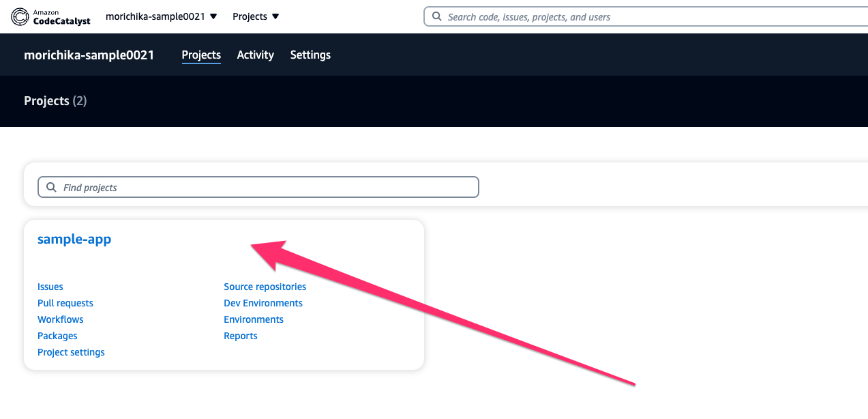Switch to the Projects tab
868x419 pixels.
[201, 55]
